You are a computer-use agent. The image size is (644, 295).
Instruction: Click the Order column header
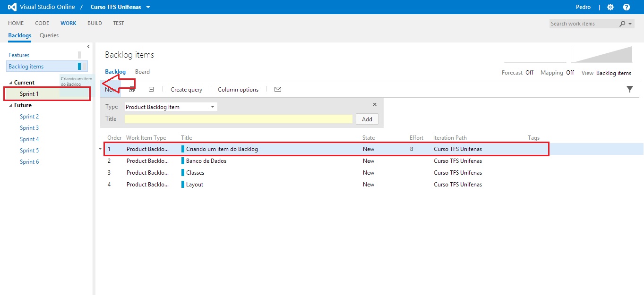click(114, 138)
